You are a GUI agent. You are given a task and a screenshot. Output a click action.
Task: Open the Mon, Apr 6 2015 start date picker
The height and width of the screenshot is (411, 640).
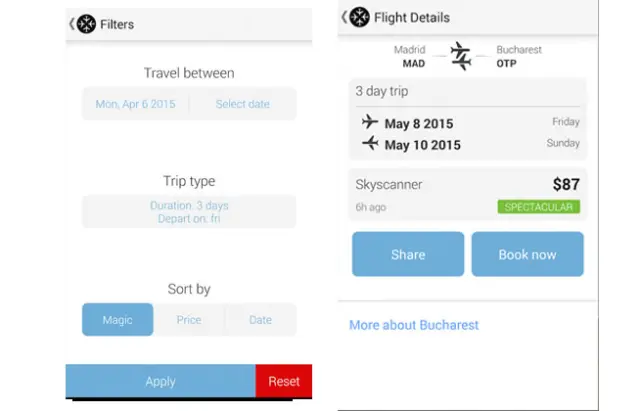coord(135,104)
